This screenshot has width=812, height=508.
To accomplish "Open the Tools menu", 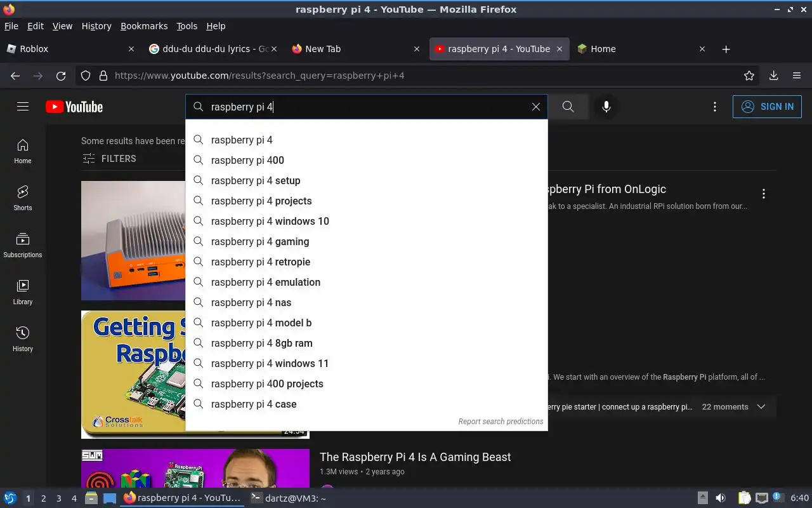I will tap(187, 26).
